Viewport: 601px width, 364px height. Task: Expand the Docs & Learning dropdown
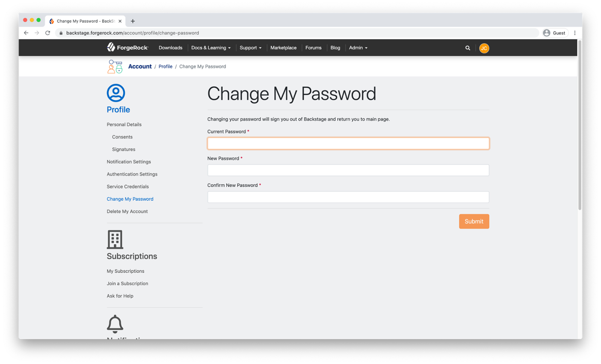pos(211,48)
